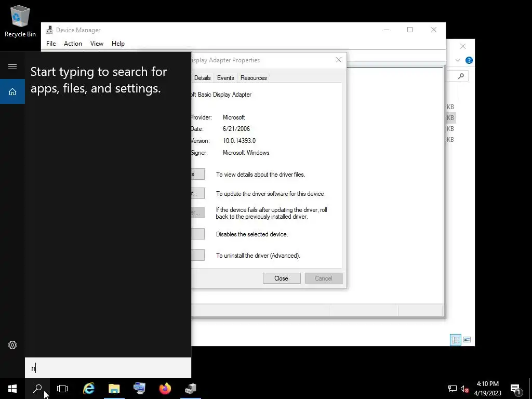The height and width of the screenshot is (399, 532).
Task: Expand the search panel hamburger menu
Action: 12,66
